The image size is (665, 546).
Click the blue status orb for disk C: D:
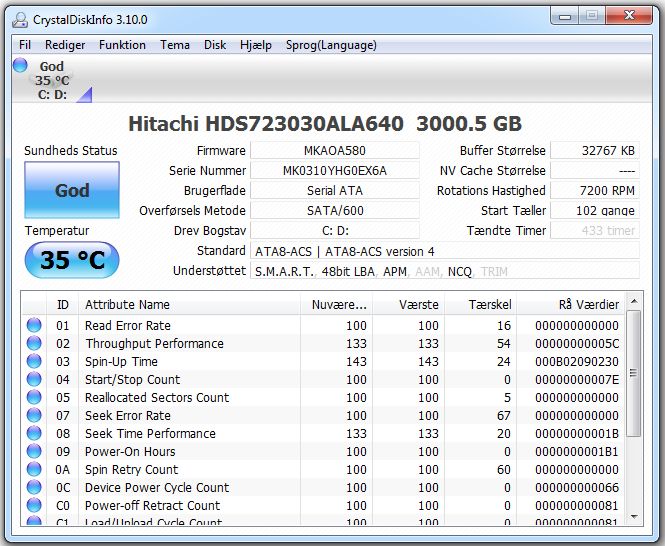tap(20, 66)
